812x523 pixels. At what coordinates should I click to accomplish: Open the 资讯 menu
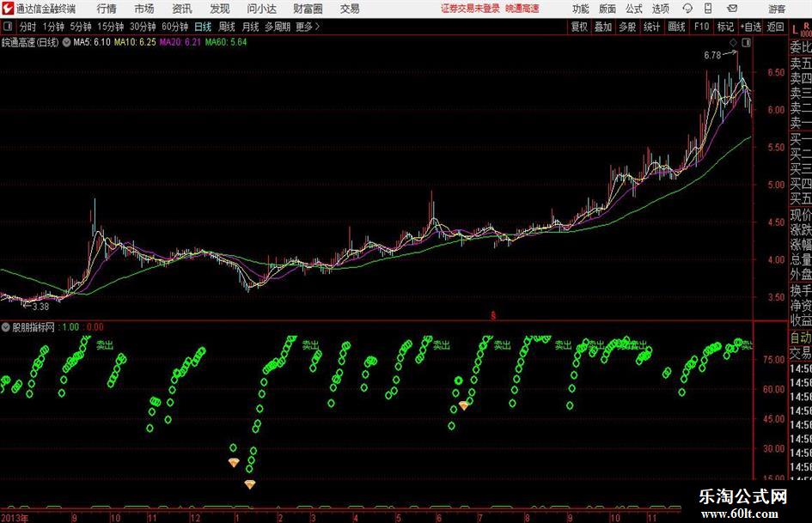coord(182,9)
